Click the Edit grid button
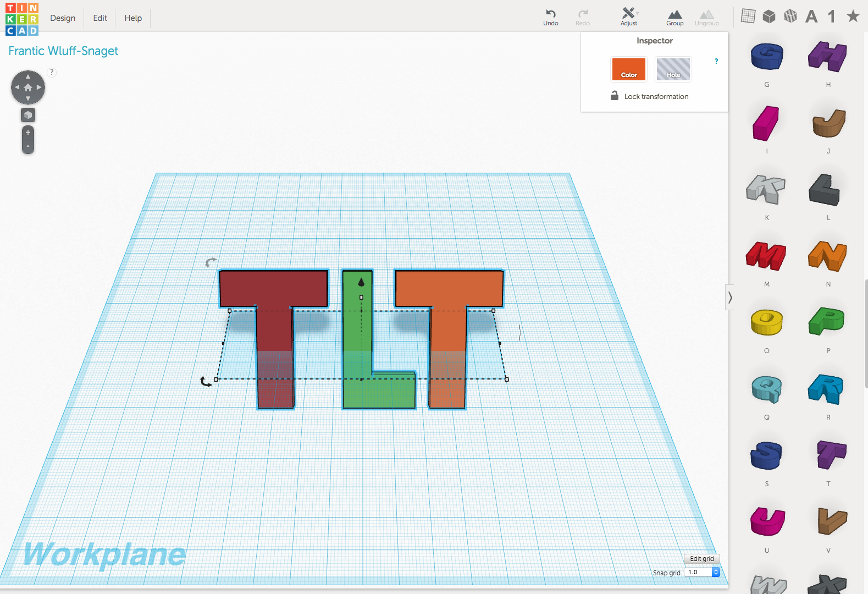This screenshot has width=868, height=594. [x=702, y=559]
